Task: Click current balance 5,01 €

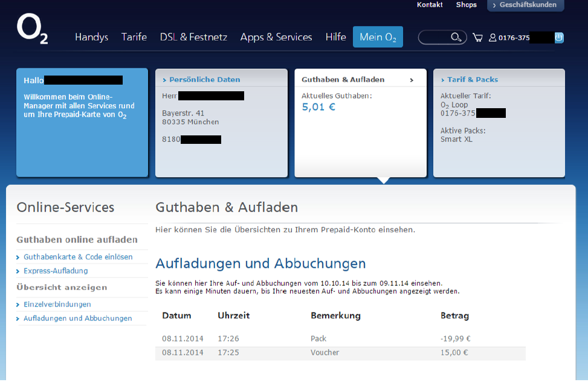Action: coord(318,107)
